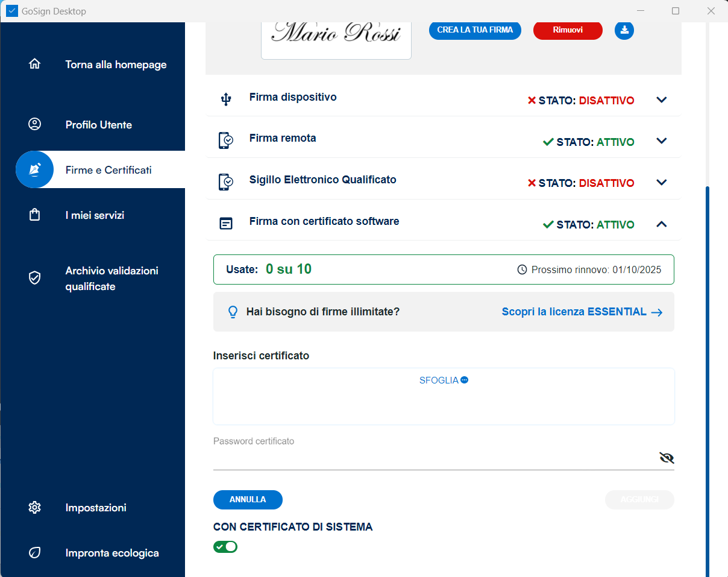728x577 pixels.
Task: Click the Impostazioni gear icon
Action: point(35,507)
